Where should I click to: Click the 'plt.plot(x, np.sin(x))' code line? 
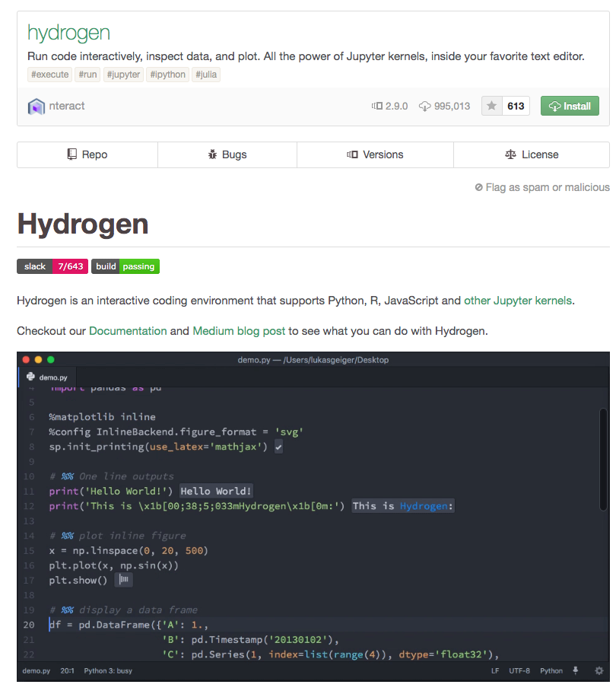point(113,565)
